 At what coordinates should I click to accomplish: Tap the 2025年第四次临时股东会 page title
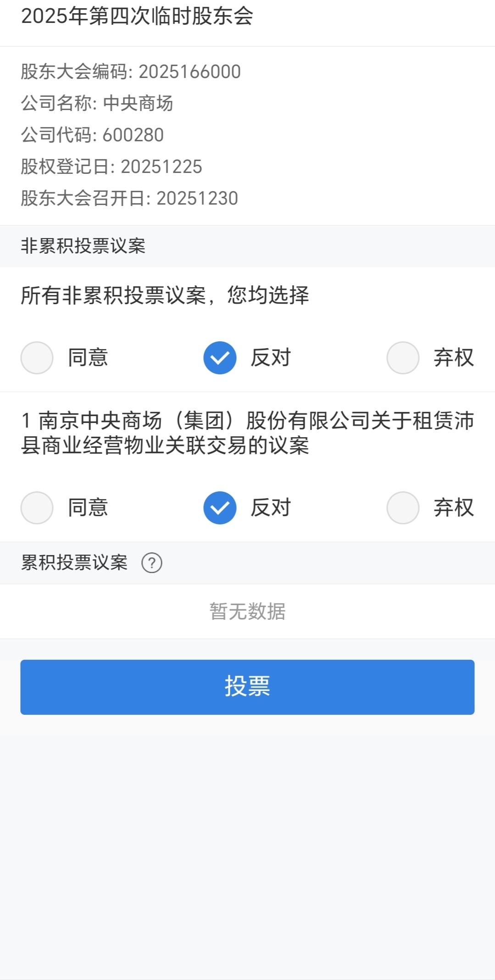coord(137,17)
